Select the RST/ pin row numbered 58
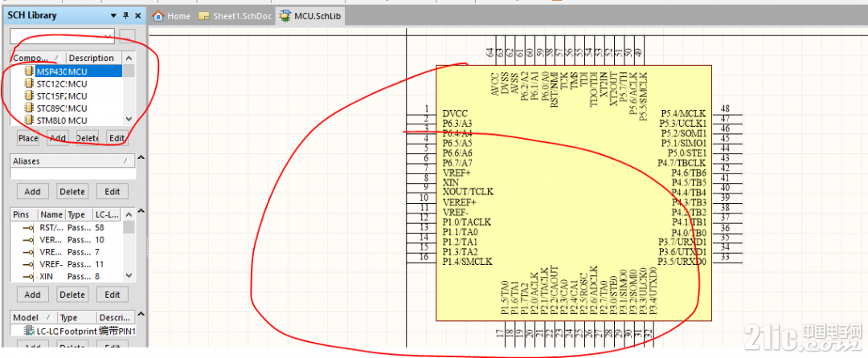The image size is (868, 358). pyautogui.click(x=67, y=228)
